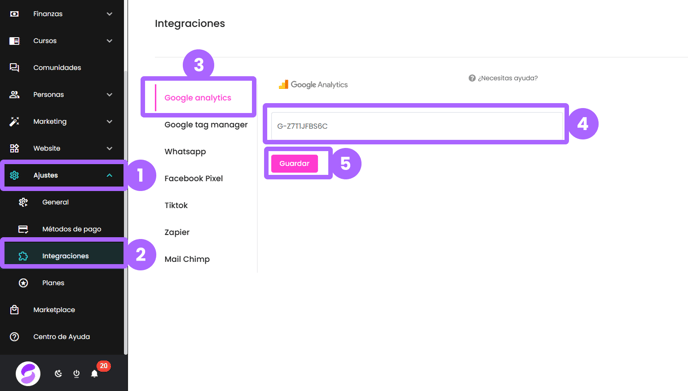Click the Marketplace shopping bag icon
This screenshot has height=391, width=688.
14,310
